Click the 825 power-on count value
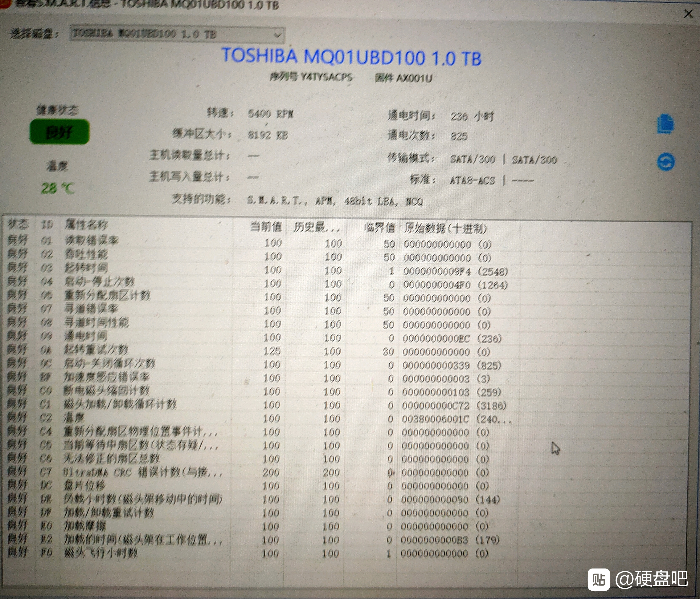 click(x=459, y=136)
